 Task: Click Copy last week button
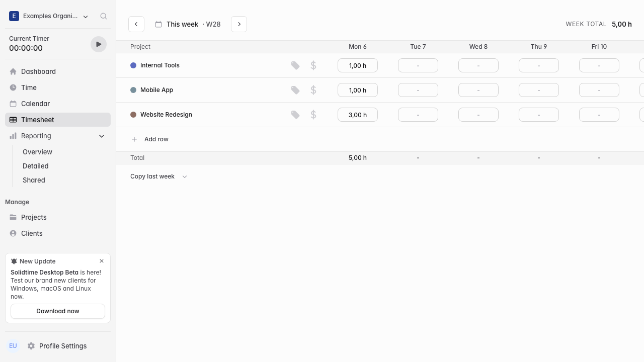click(152, 176)
